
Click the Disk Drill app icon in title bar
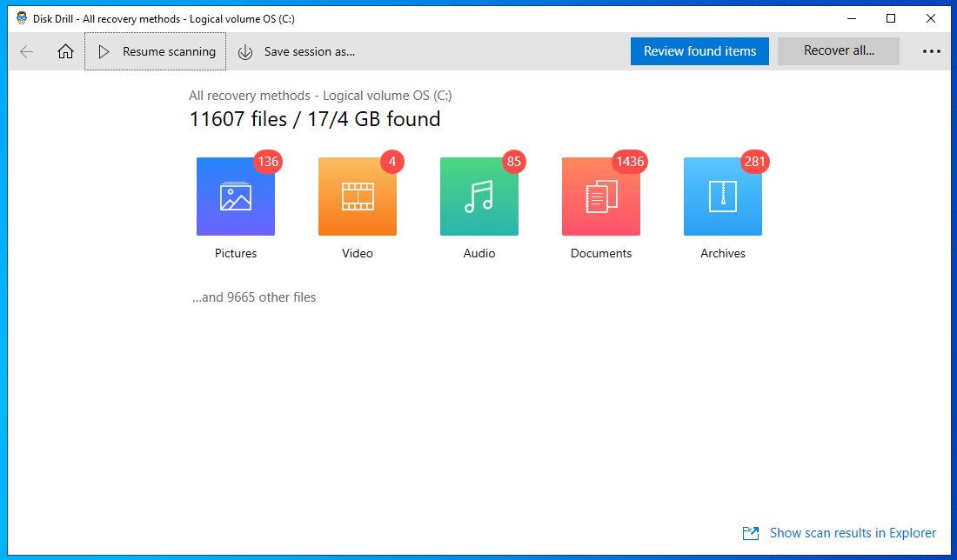click(22, 18)
